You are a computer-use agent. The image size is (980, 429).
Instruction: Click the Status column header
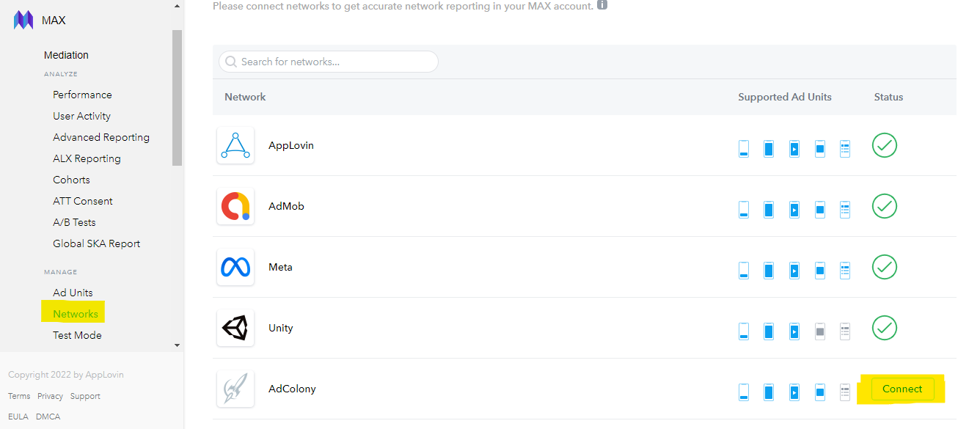(888, 97)
